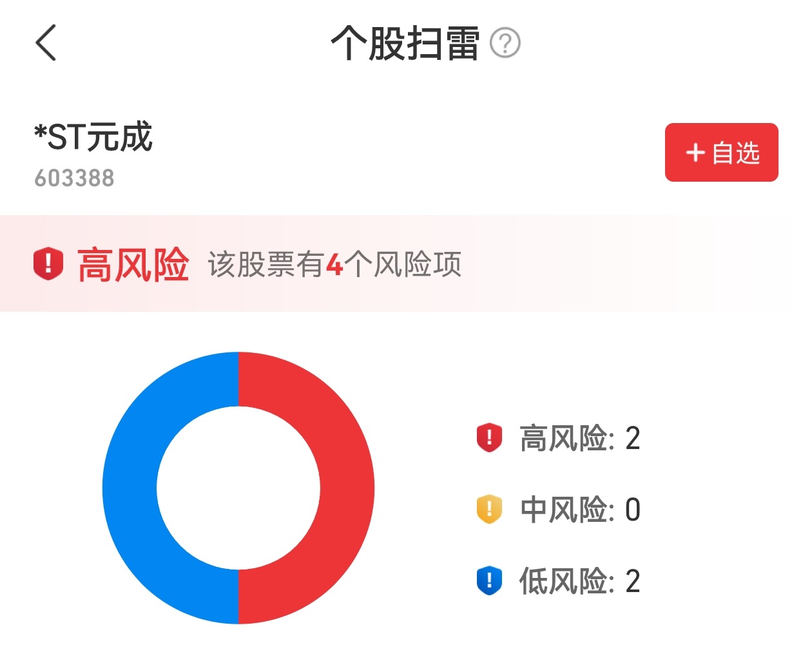Click the stock code 603388
The height and width of the screenshot is (652, 812).
74,178
